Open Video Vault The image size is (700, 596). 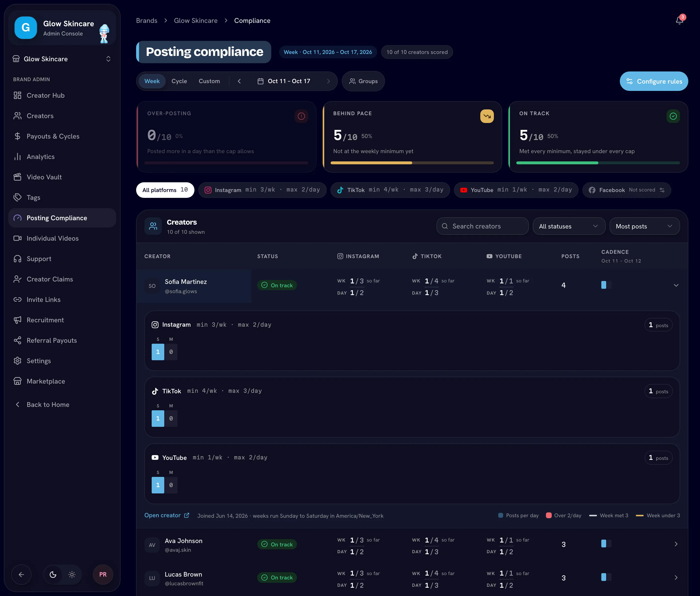tap(62, 177)
